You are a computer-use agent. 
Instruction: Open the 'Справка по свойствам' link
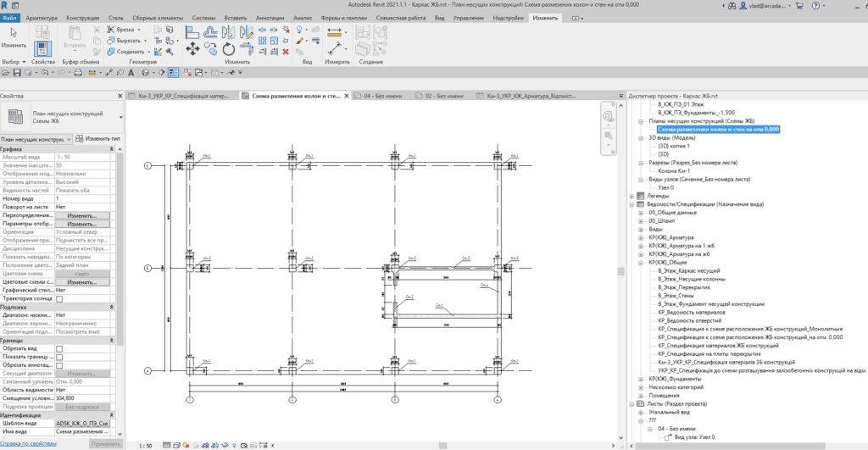pos(29,443)
